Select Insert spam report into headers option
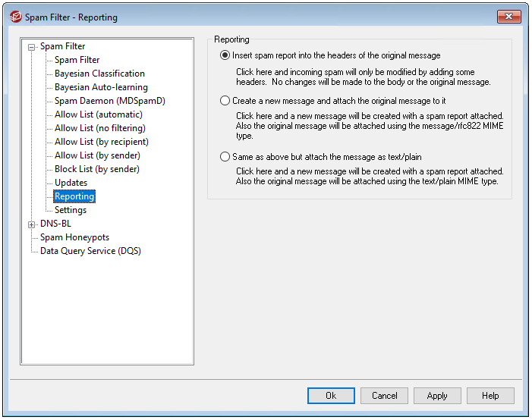 pos(225,55)
